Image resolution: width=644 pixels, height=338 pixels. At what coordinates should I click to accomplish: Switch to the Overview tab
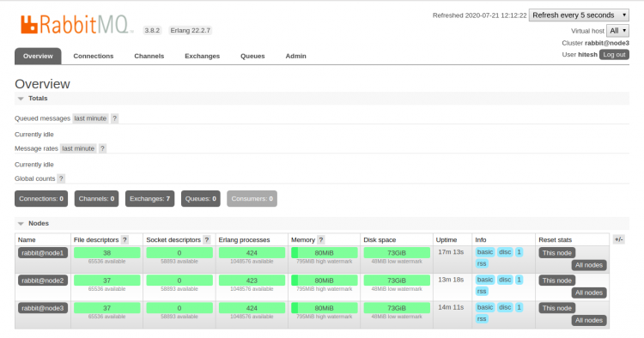[38, 57]
